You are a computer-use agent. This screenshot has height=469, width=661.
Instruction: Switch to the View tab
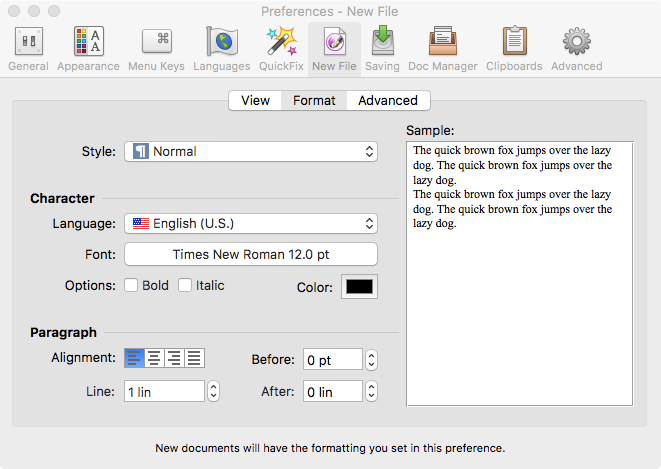(x=255, y=100)
